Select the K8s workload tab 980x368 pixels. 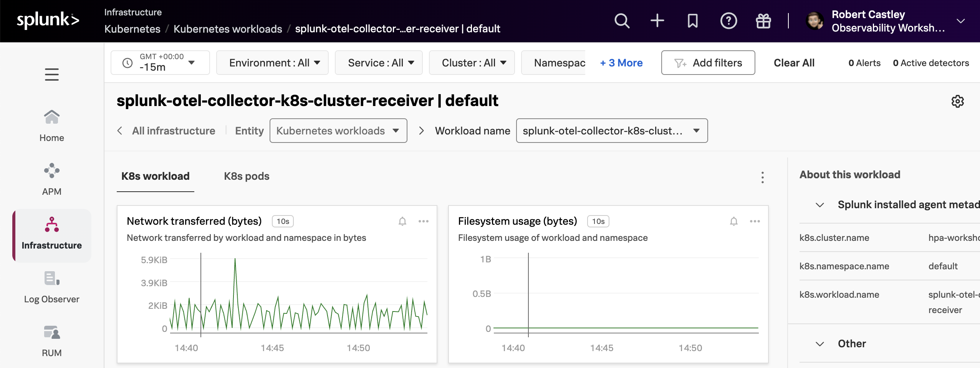pos(155,176)
